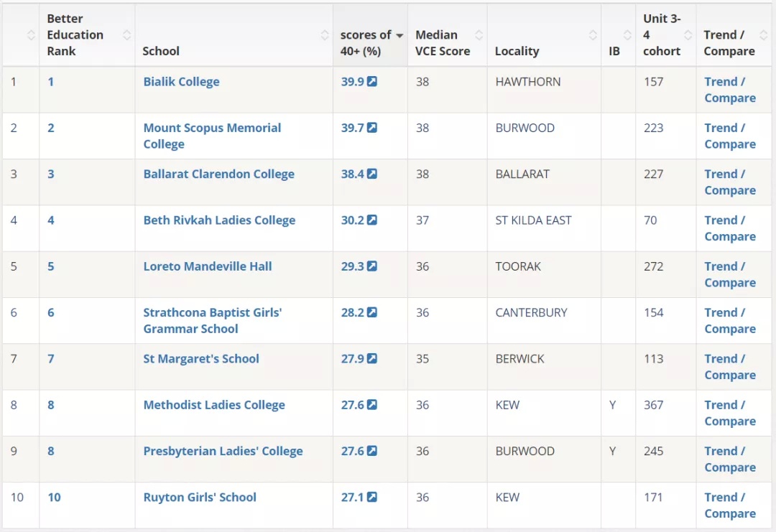The image size is (776, 532).
Task: Click the 30.2 score link
Action: pos(352,220)
